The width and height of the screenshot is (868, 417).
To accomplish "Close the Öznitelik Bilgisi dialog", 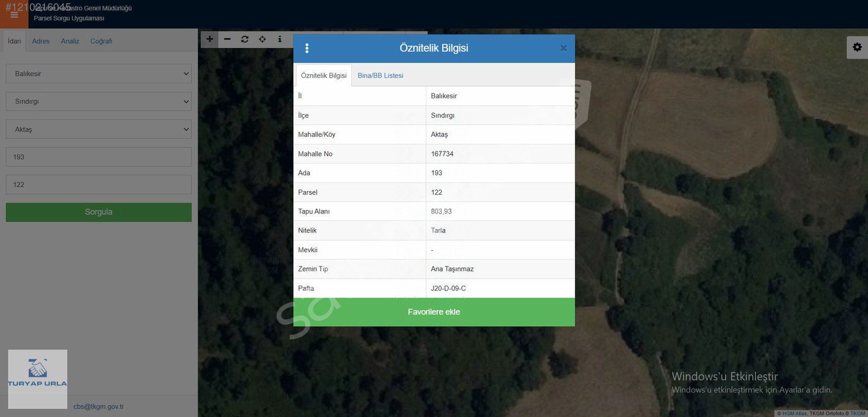I will 564,48.
